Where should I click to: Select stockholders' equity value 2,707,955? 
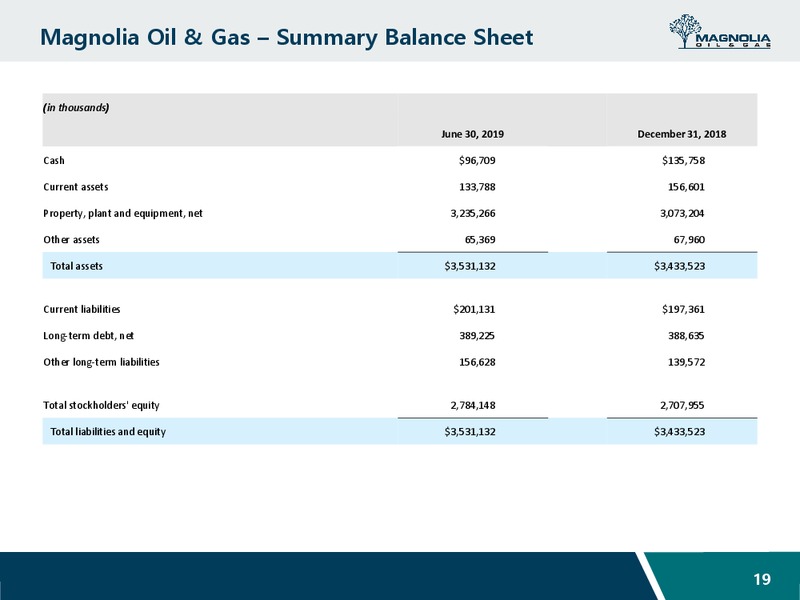click(x=683, y=406)
